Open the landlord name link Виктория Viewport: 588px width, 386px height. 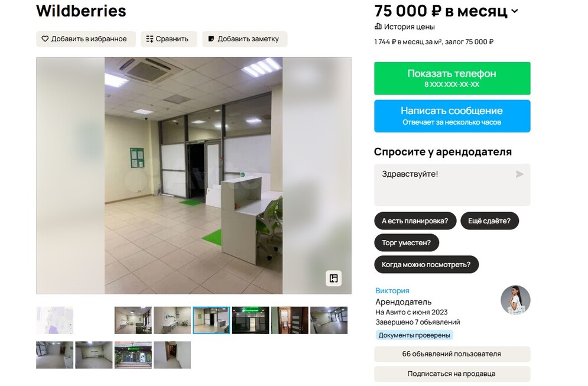tap(392, 290)
